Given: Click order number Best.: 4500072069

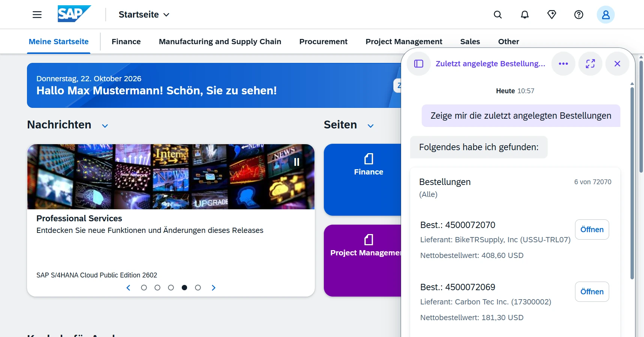Looking at the screenshot, I should [x=458, y=287].
